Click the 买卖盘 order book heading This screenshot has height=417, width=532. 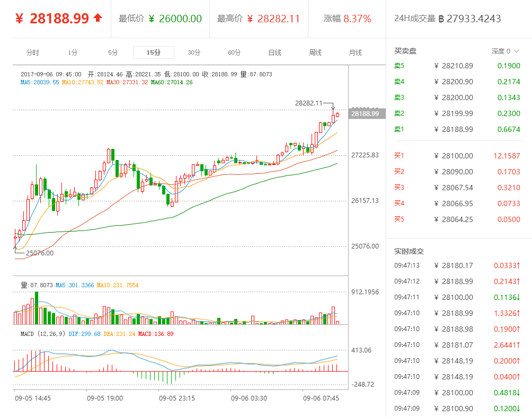pos(405,51)
